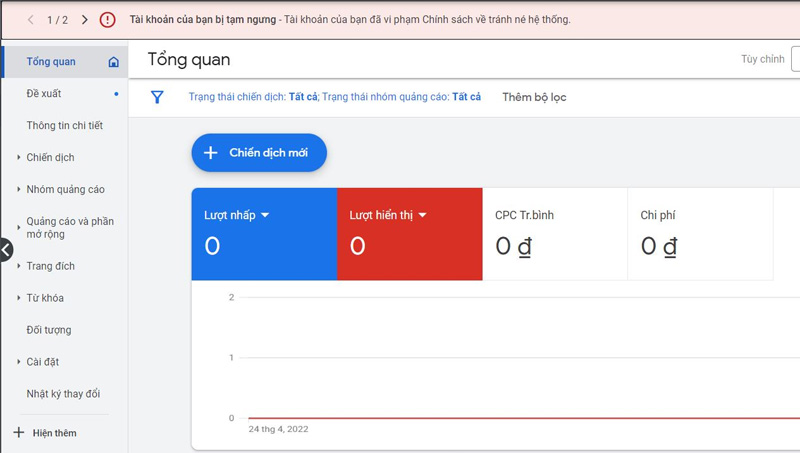This screenshot has height=453, width=800.
Task: Open Thông tin chi tiết page
Action: pyautogui.click(x=64, y=125)
